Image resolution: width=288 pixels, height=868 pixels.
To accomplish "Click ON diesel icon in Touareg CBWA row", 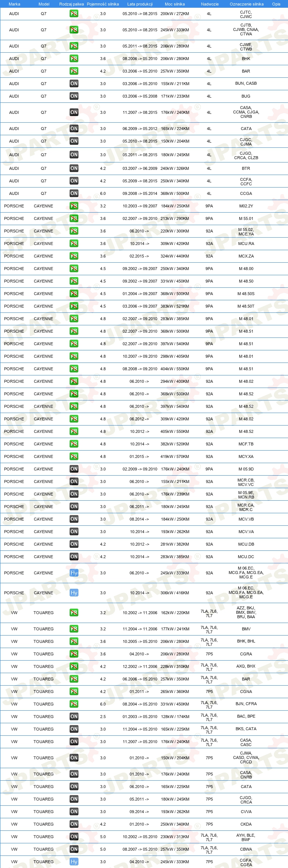I will pyautogui.click(x=74, y=849).
